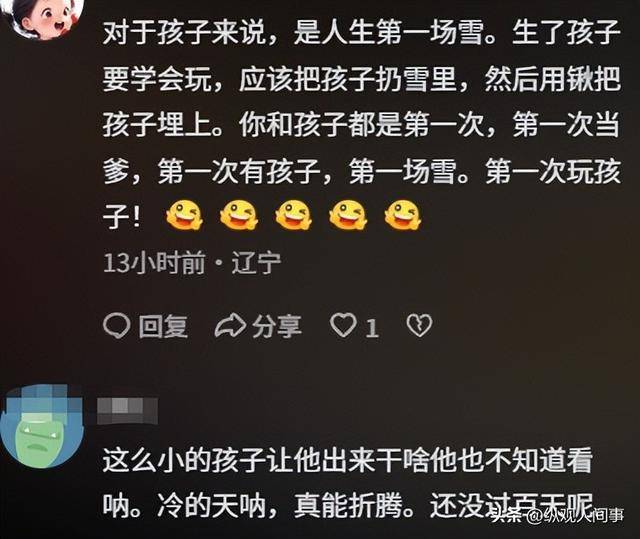Select the comment starting with 对于孩子来说

point(362,124)
